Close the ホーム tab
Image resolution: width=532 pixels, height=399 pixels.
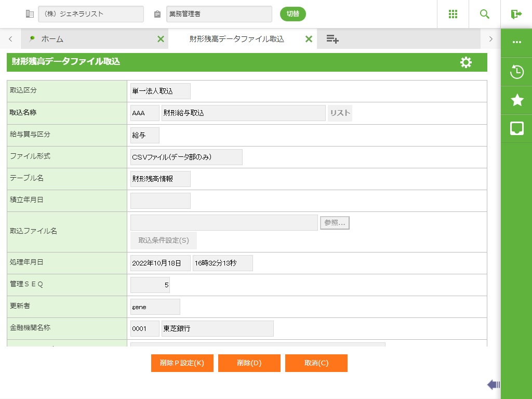(x=161, y=39)
